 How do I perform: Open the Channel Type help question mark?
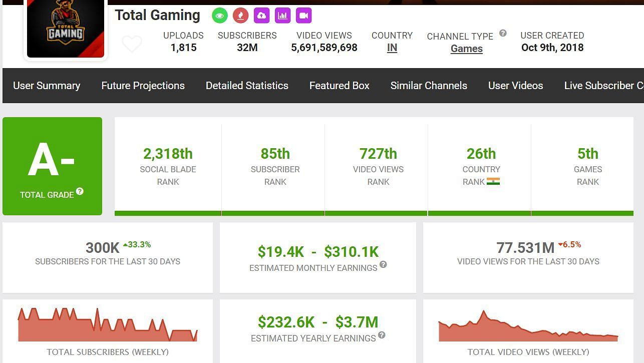(503, 33)
